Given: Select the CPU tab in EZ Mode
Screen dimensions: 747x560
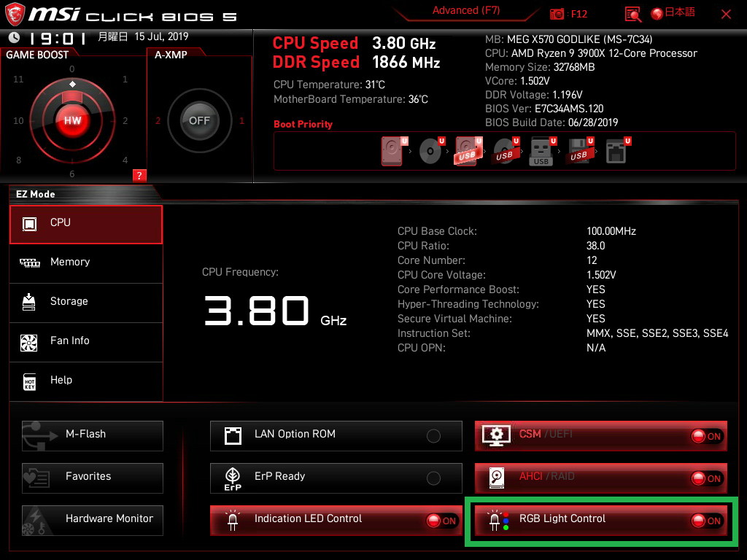Looking at the screenshot, I should tap(86, 225).
